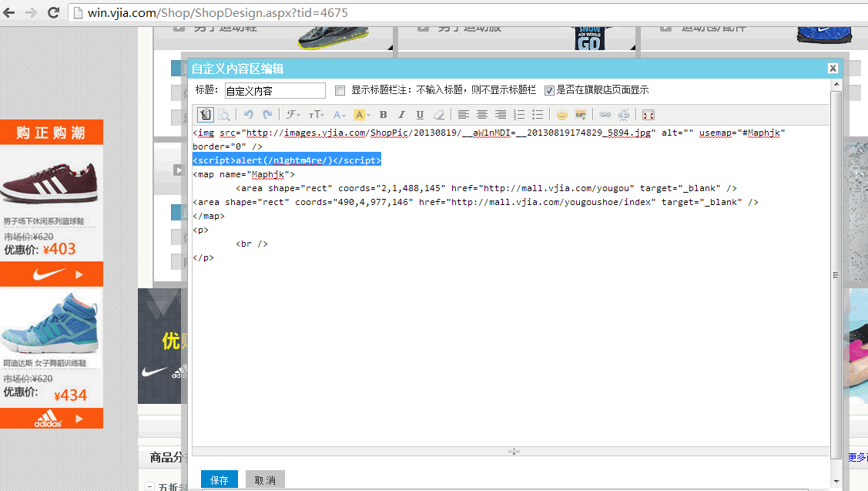Click the editor resize handle at bottom
The height and width of the screenshot is (491, 868).
coord(514,452)
